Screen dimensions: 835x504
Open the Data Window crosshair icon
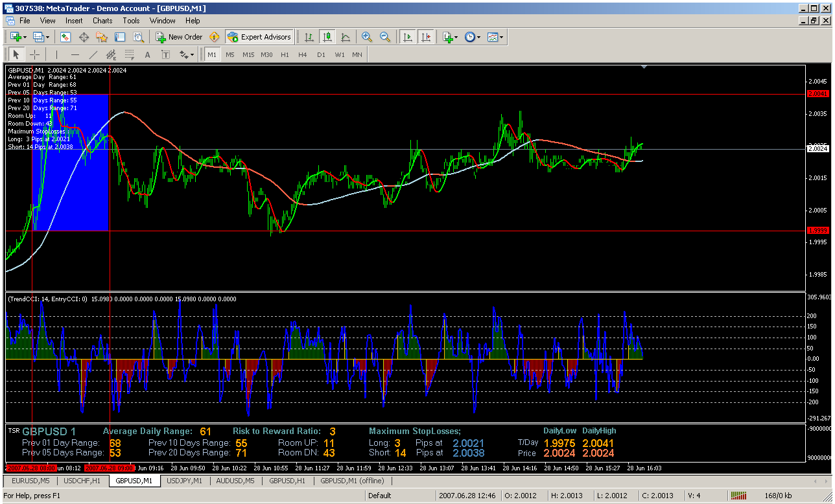(84, 37)
